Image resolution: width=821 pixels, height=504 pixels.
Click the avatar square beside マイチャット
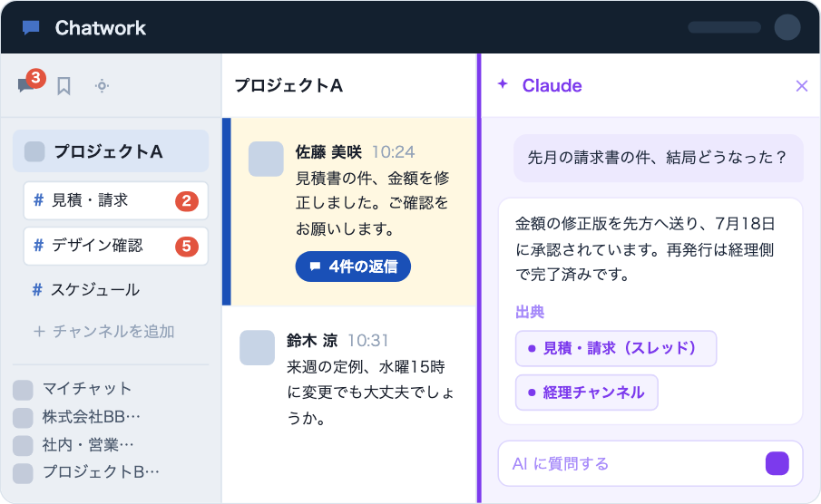tap(23, 390)
